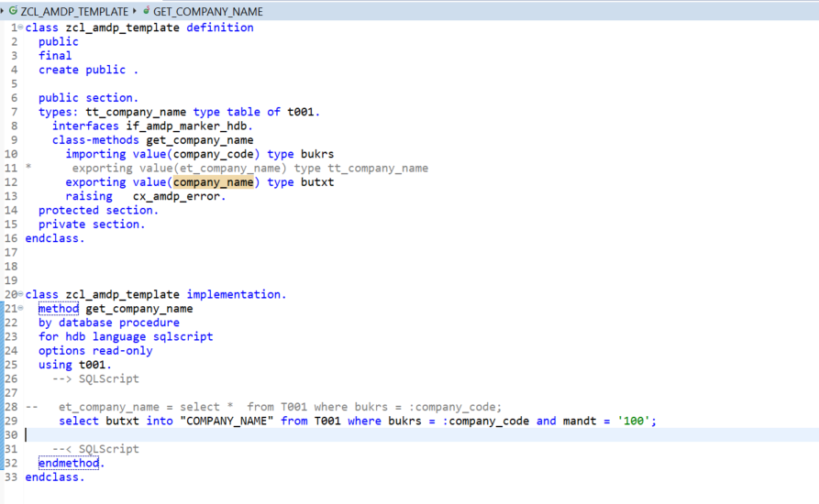Click the ZCL_AMDP_TEMPLATE class icon in breadcrumb
This screenshot has width=819, height=504.
pos(13,10)
